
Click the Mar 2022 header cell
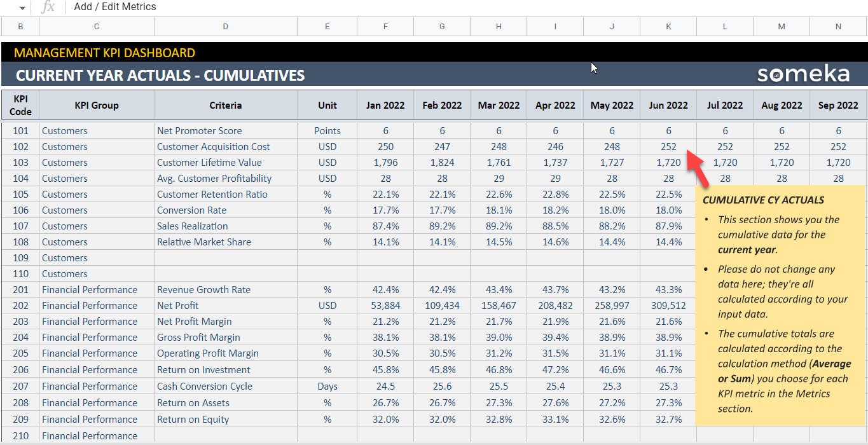coord(499,105)
